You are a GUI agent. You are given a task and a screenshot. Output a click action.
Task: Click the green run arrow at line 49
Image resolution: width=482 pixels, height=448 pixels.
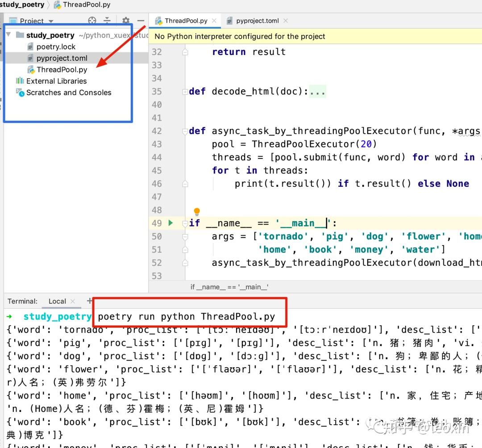coord(170,223)
